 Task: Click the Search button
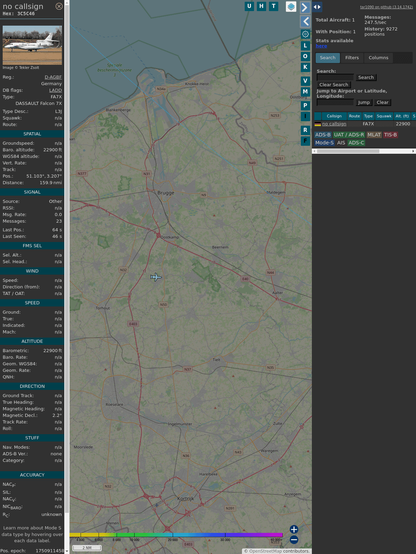point(366,77)
